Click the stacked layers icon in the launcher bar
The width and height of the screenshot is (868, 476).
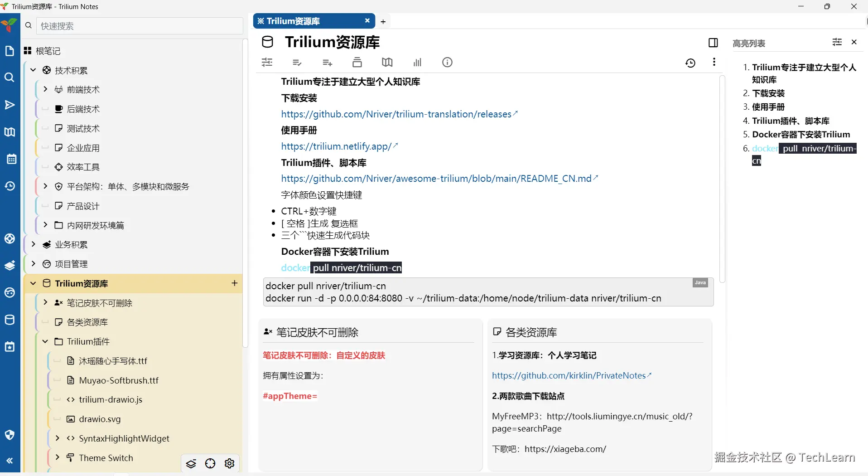tap(10, 266)
